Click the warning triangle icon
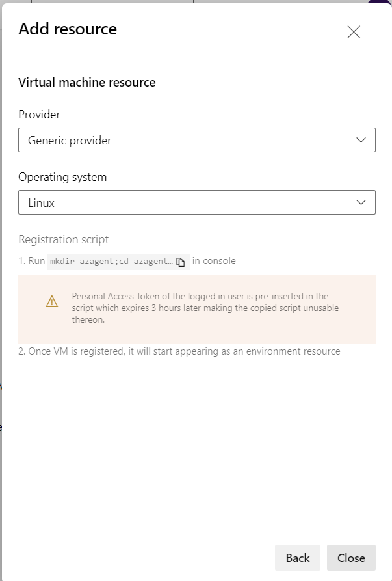The width and height of the screenshot is (392, 581). [x=52, y=301]
